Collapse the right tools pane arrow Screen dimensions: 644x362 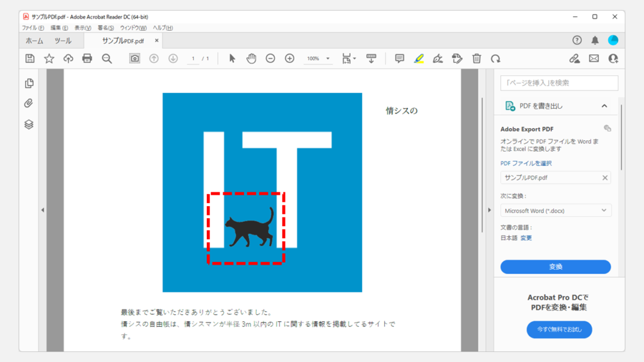[489, 210]
